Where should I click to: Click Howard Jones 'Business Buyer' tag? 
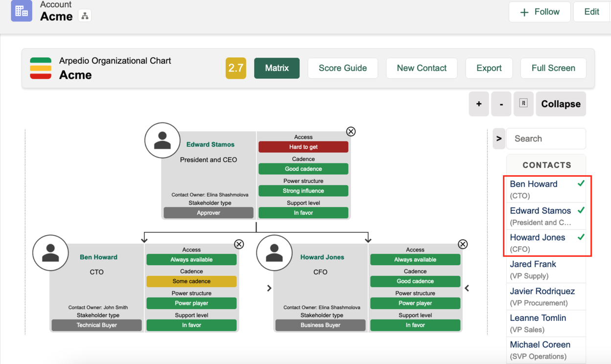320,325
